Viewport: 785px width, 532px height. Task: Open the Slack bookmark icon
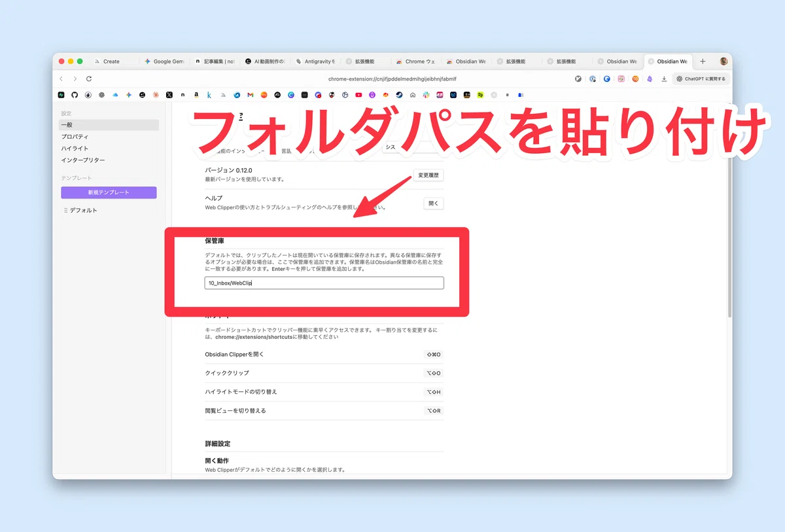[x=426, y=95]
